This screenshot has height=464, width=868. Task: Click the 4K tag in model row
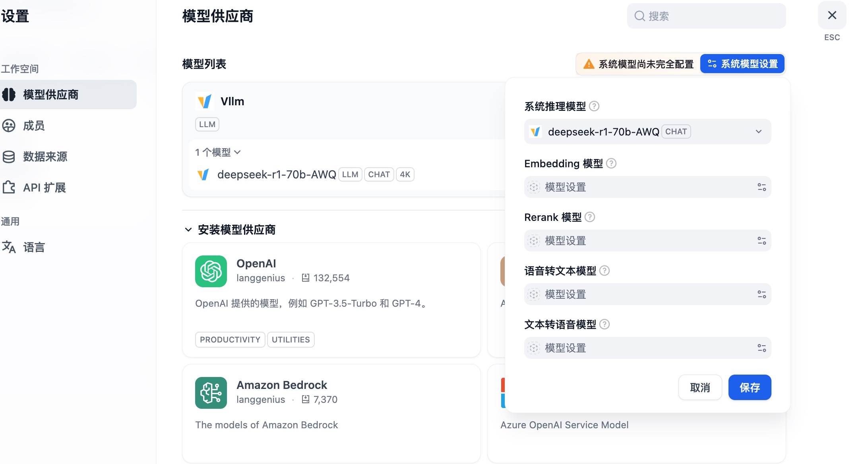[405, 174]
